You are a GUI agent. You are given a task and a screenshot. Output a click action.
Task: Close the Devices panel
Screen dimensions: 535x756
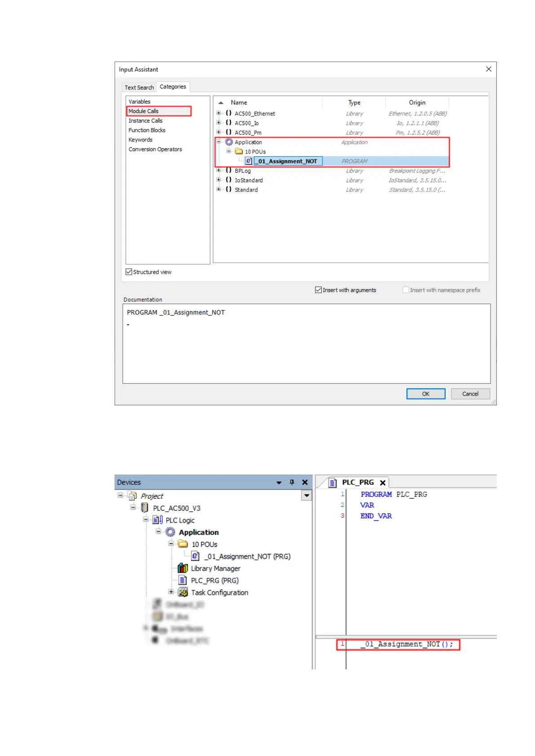point(305,482)
